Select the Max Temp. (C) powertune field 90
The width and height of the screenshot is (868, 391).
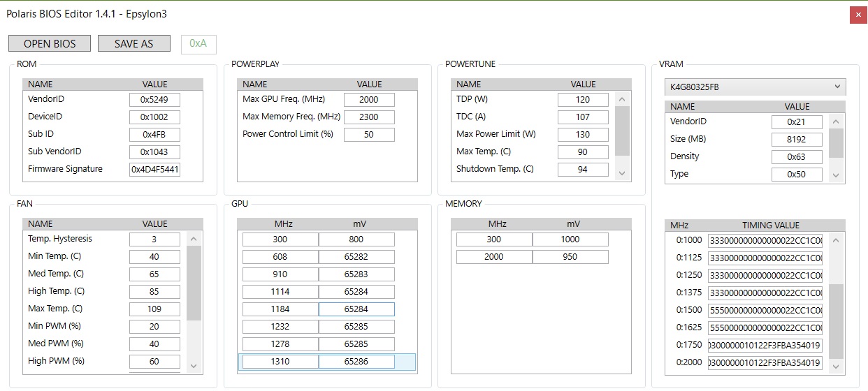click(583, 152)
